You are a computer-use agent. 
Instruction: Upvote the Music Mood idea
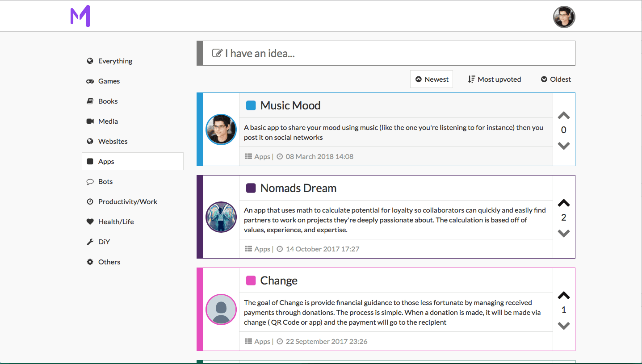564,116
